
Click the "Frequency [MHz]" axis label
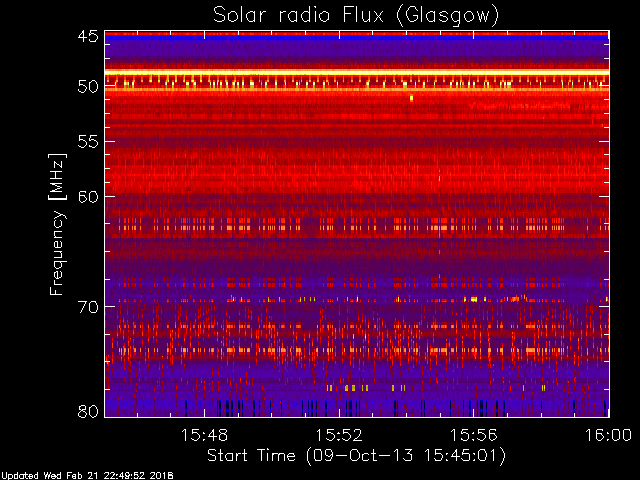click(57, 224)
